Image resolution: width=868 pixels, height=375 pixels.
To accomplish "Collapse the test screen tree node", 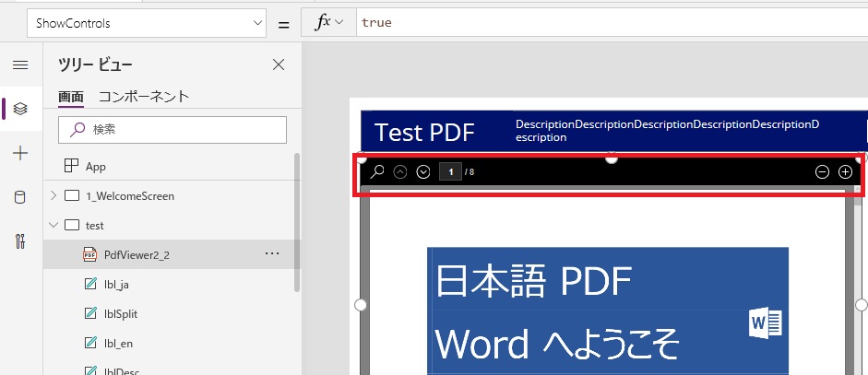I will coord(54,225).
